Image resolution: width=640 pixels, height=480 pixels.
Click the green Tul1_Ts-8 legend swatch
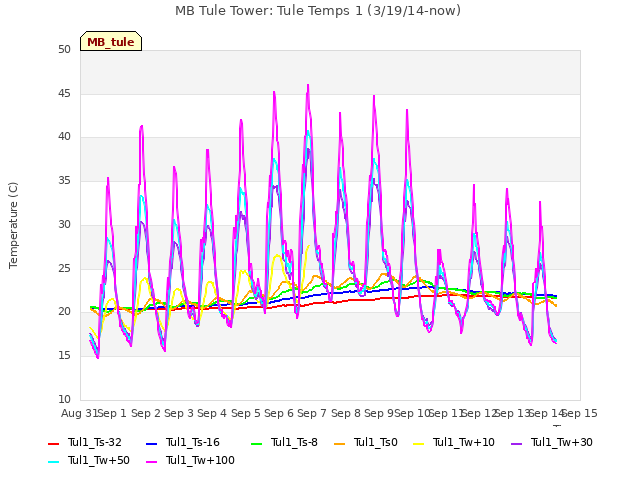coord(257,443)
